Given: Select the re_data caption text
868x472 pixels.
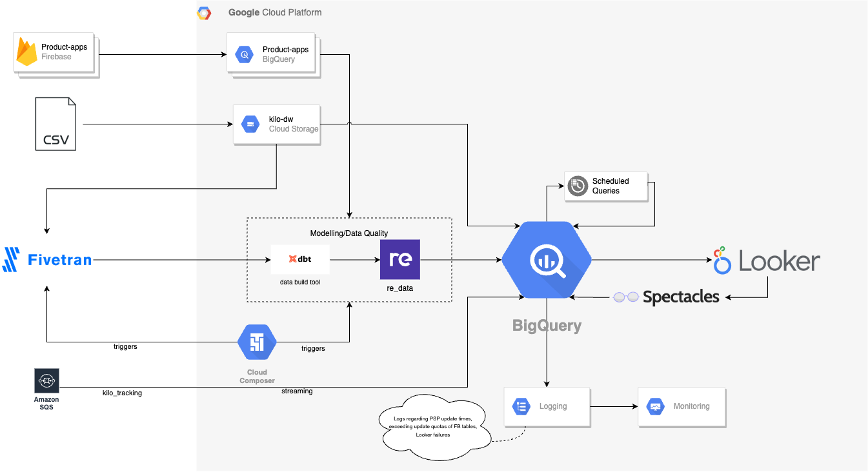Looking at the screenshot, I should click(400, 288).
